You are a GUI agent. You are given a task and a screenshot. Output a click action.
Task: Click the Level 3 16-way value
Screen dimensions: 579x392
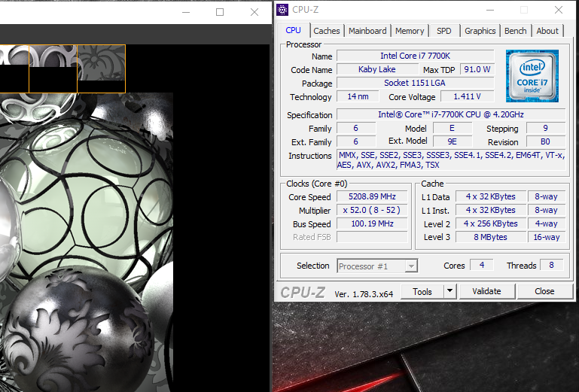click(546, 237)
